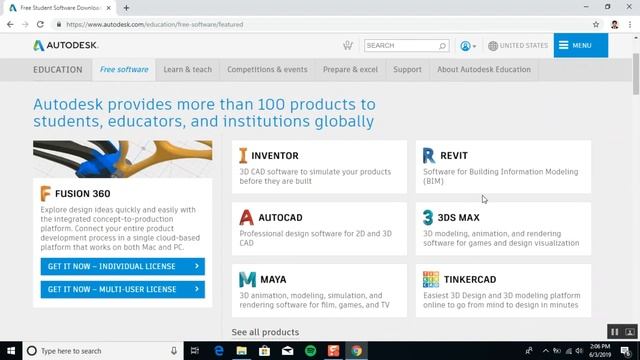Open the INVENTOR product title

pos(275,156)
